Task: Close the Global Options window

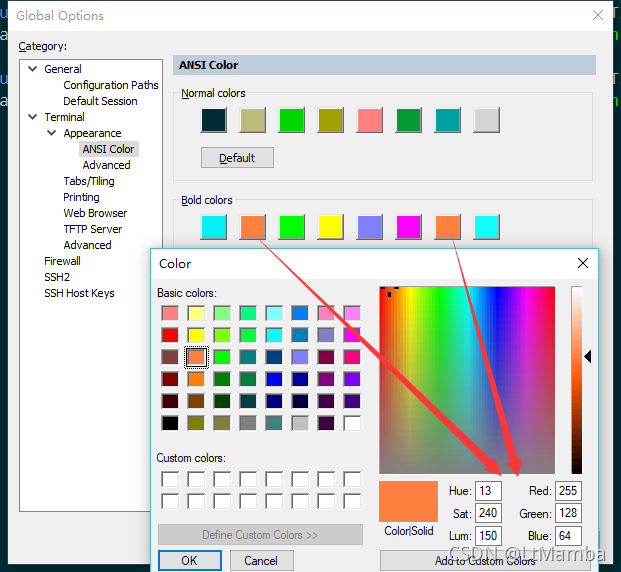Action: [598, 15]
